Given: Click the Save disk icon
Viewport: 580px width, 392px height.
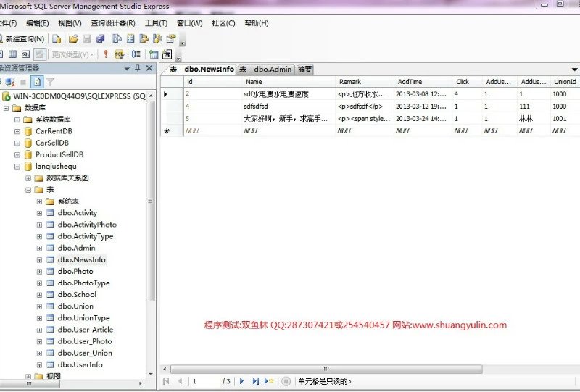Looking at the screenshot, I should 87,39.
